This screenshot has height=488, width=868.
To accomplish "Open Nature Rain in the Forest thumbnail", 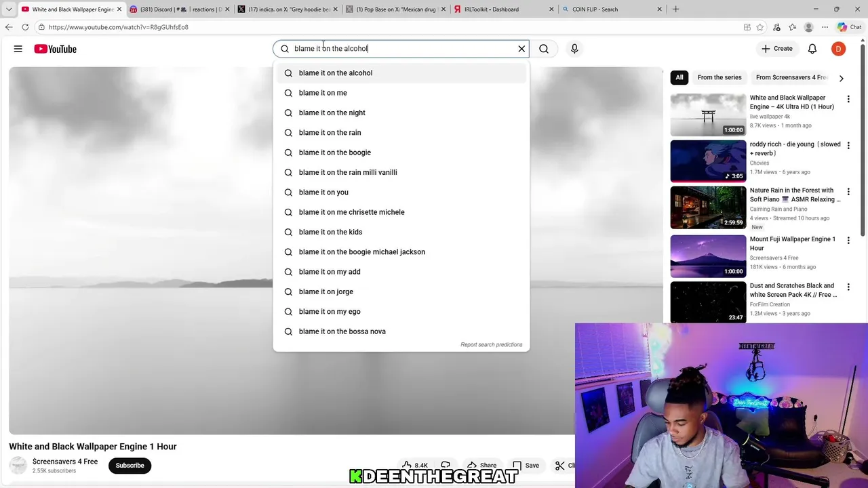I will click(708, 207).
